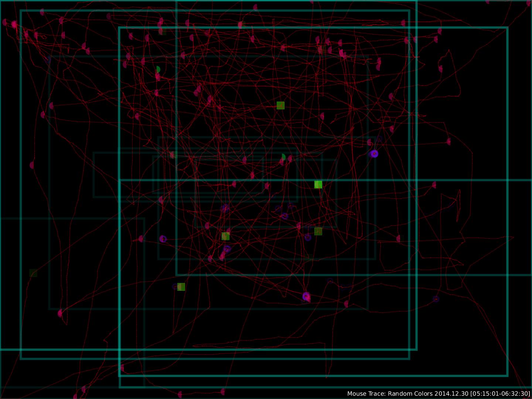
Task: Click olive square left of center, above purple ring
Action: 225,236
